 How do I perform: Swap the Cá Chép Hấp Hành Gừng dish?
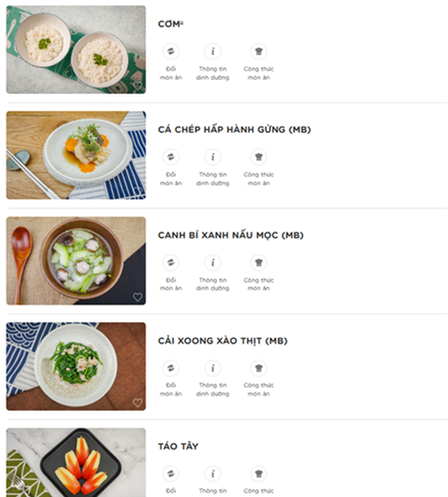tap(170, 157)
